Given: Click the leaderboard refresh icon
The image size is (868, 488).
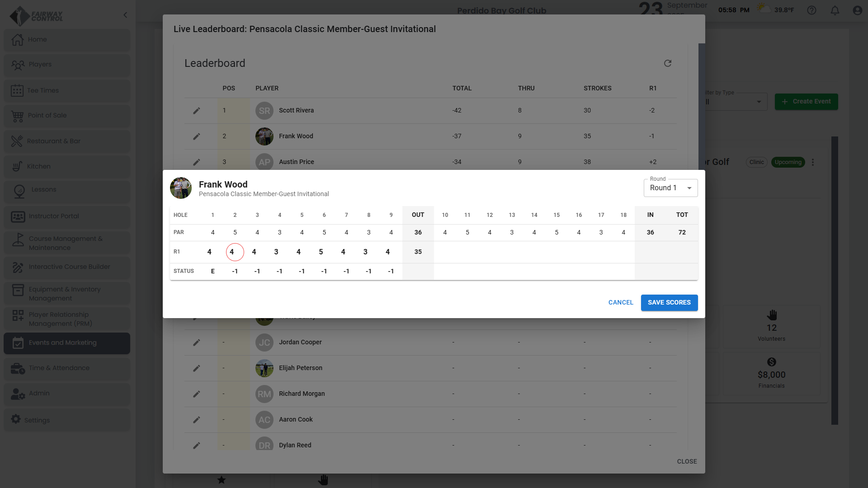Looking at the screenshot, I should coord(667,63).
